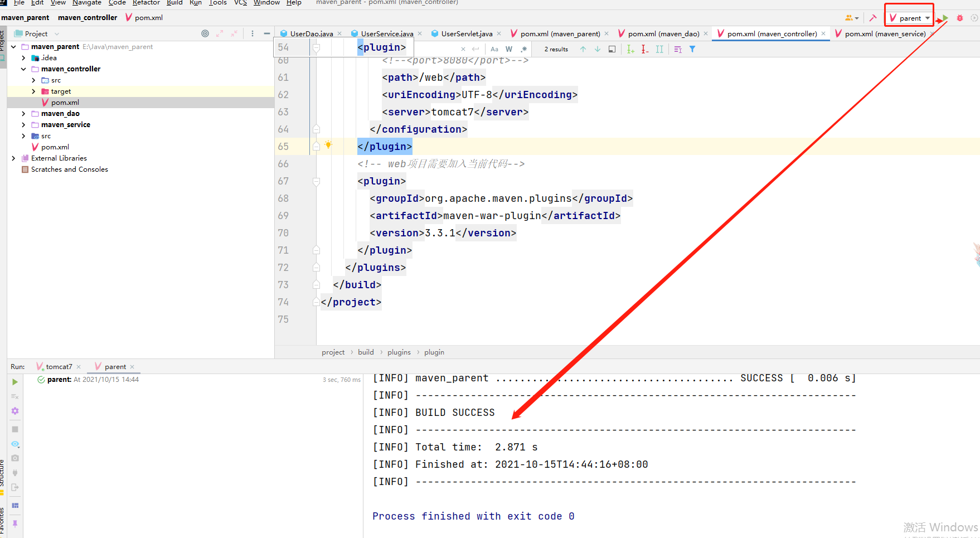Viewport: 980px width, 538px height.
Task: Expand all in Project panel header
Action: (220, 33)
